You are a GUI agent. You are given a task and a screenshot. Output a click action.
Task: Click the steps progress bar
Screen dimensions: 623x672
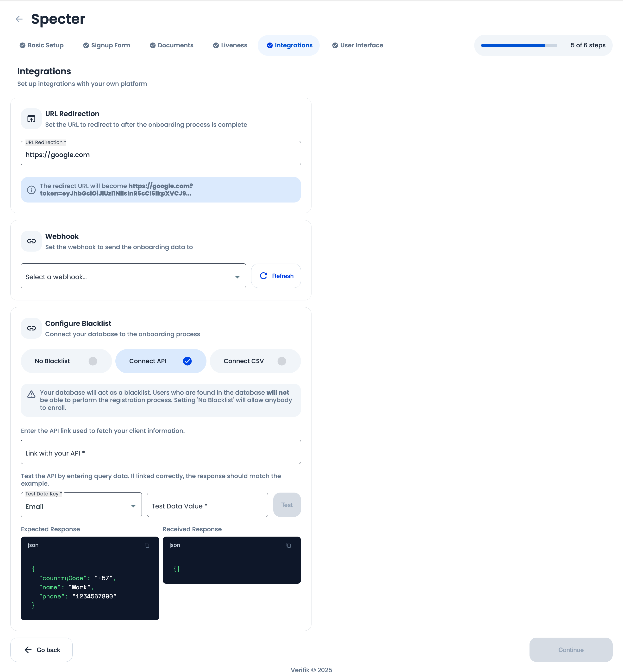click(x=518, y=45)
